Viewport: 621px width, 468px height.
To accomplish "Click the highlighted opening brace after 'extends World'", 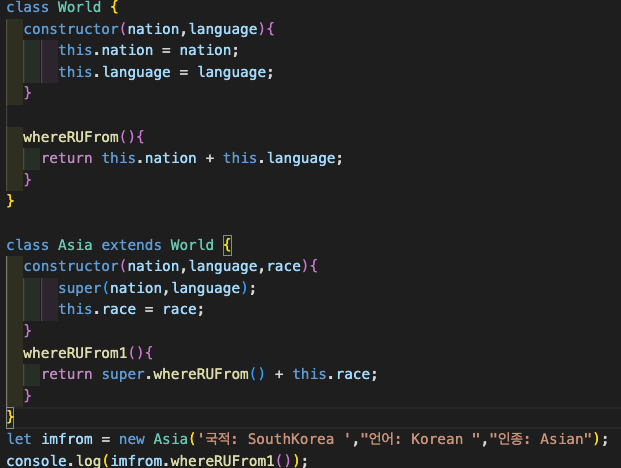I will click(x=227, y=245).
